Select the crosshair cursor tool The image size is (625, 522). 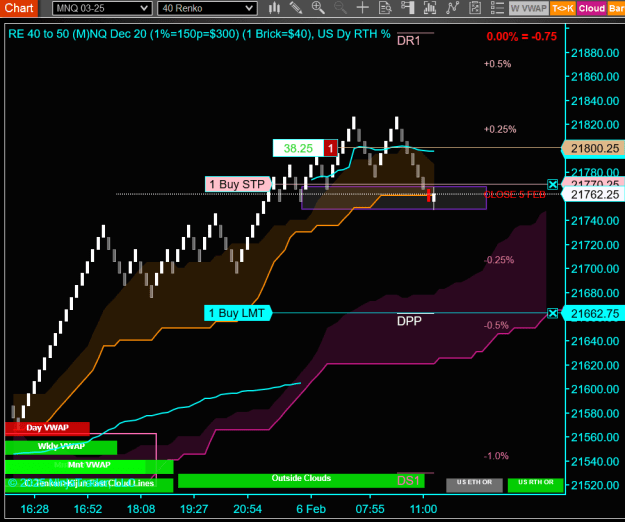(362, 8)
